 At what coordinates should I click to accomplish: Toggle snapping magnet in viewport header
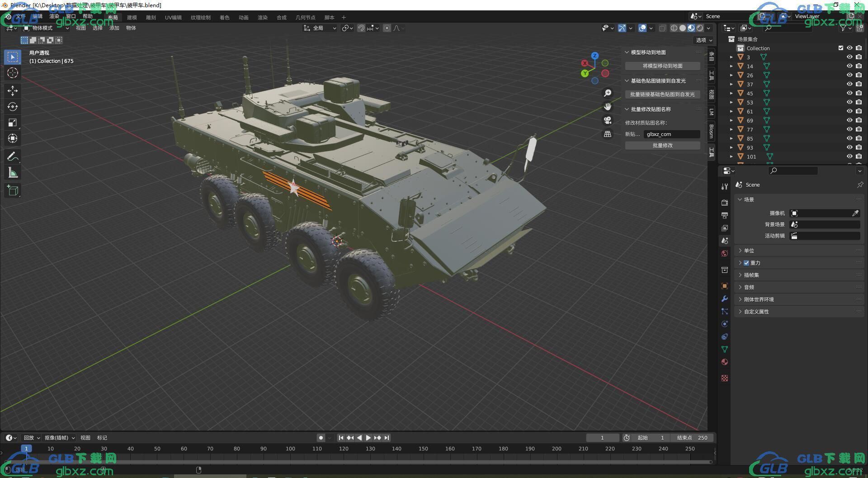point(361,28)
